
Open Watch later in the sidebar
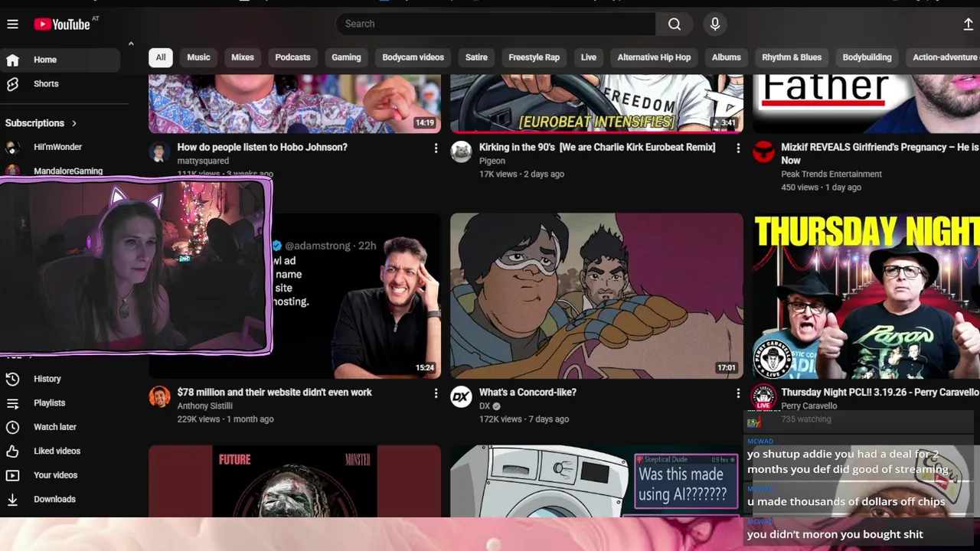pos(61,427)
